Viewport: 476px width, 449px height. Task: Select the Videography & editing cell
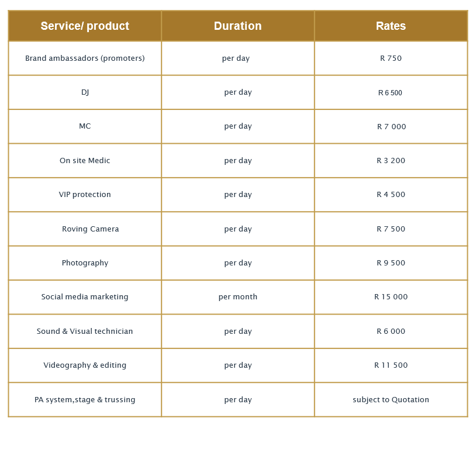click(x=85, y=365)
